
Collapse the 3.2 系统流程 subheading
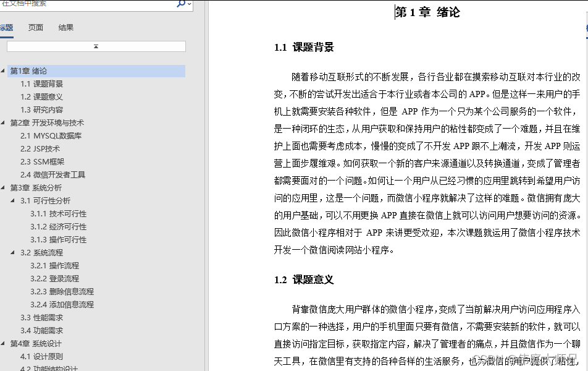13,252
